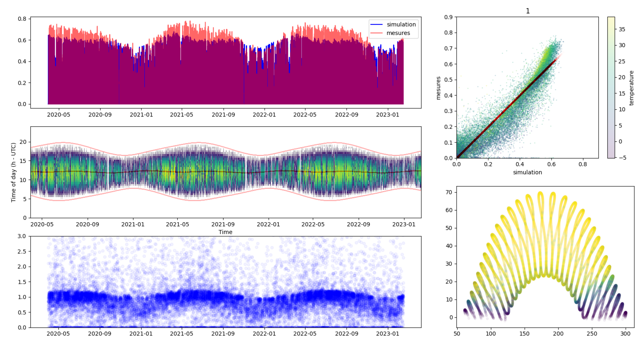Click the 300 x-tick of the sun path plot
Screen dimensions: 644x346
tap(625, 334)
